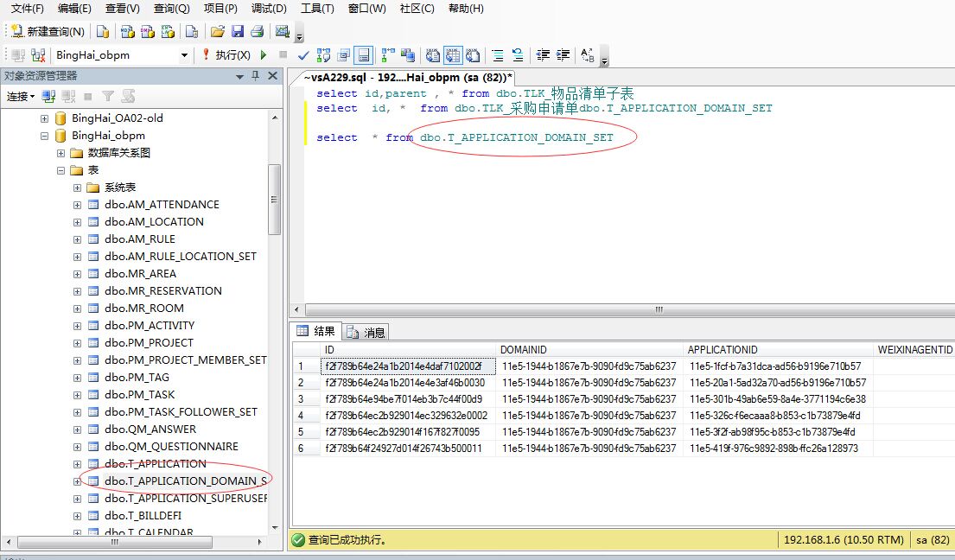Image resolution: width=955 pixels, height=560 pixels.
Task: Expand the 数据库关系图 folder
Action: click(x=60, y=153)
